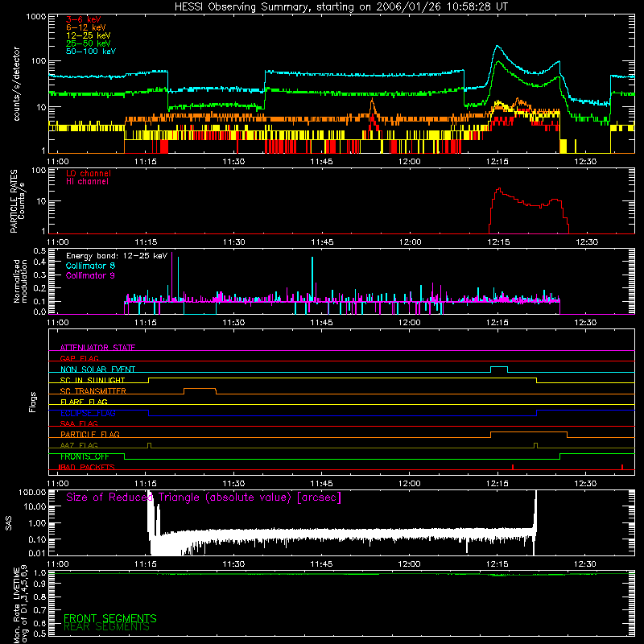Click the Flags axis label
Viewport: 644px width, 644px height.
[33, 402]
